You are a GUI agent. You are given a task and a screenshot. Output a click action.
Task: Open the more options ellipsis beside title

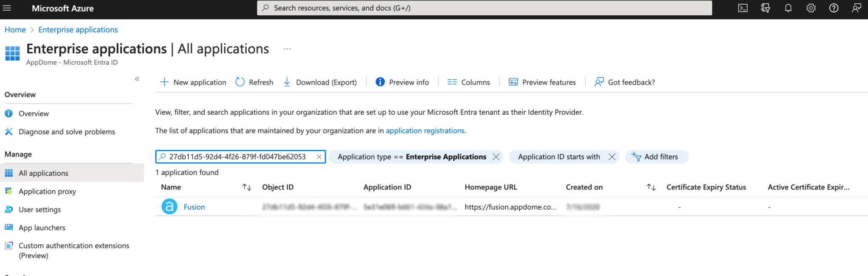[x=287, y=49]
